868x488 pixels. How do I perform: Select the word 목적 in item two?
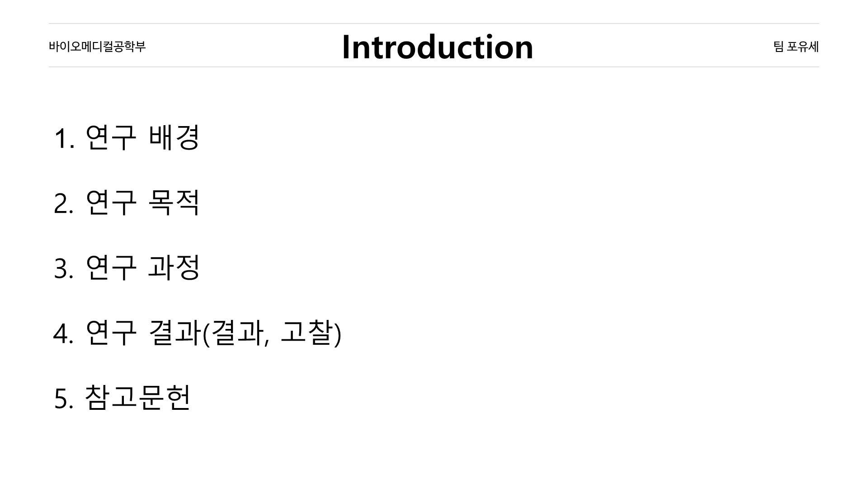[174, 203]
